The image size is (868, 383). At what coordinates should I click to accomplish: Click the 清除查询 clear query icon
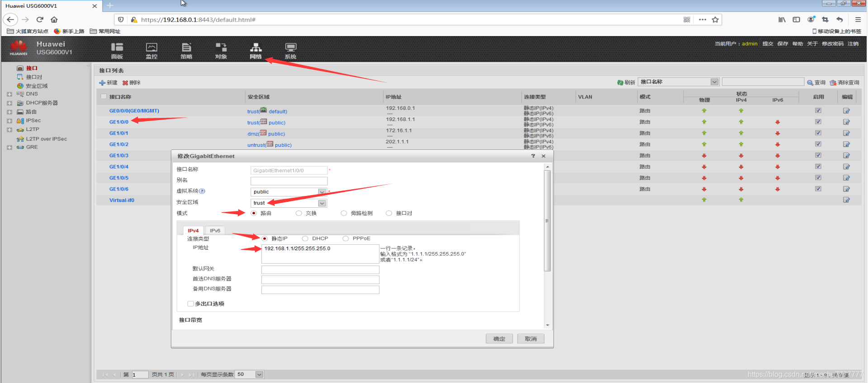click(833, 83)
